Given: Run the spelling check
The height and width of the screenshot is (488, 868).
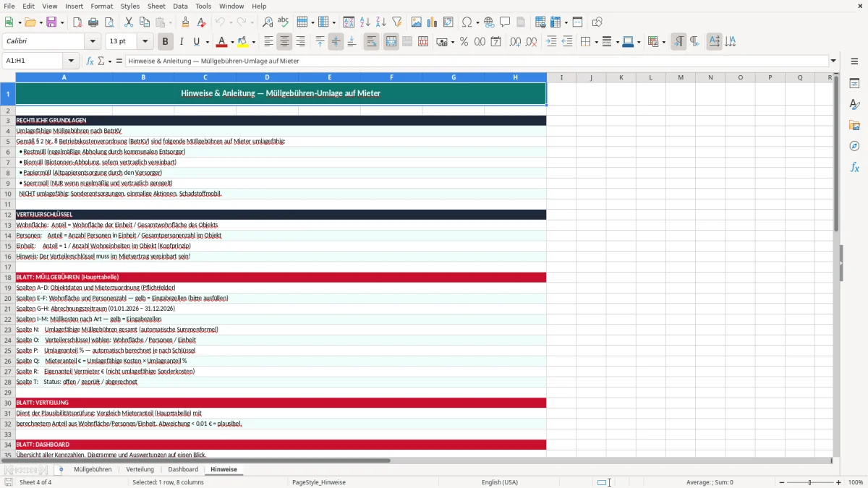Looking at the screenshot, I should [283, 22].
